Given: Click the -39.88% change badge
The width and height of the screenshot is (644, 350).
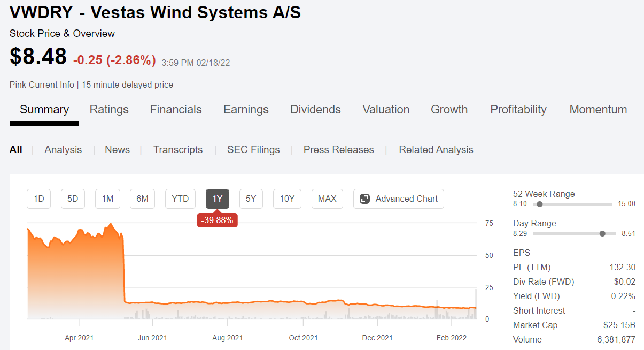Looking at the screenshot, I should 218,220.
